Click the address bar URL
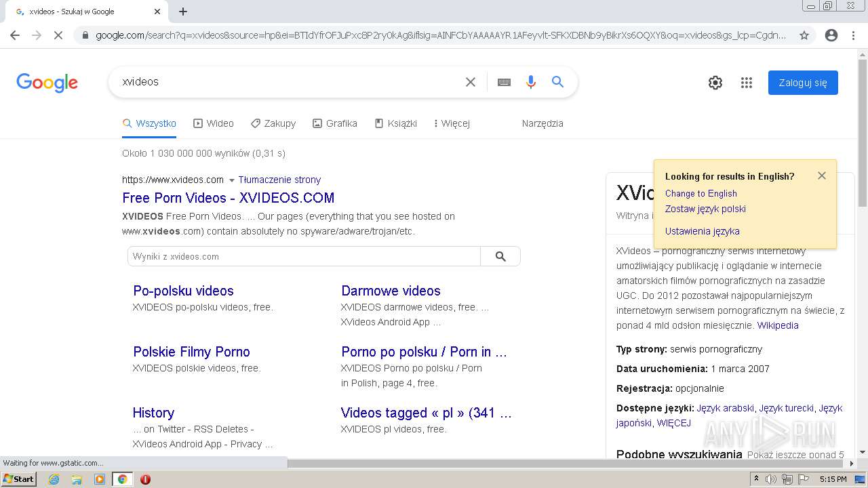This screenshot has height=488, width=868. coord(441,35)
